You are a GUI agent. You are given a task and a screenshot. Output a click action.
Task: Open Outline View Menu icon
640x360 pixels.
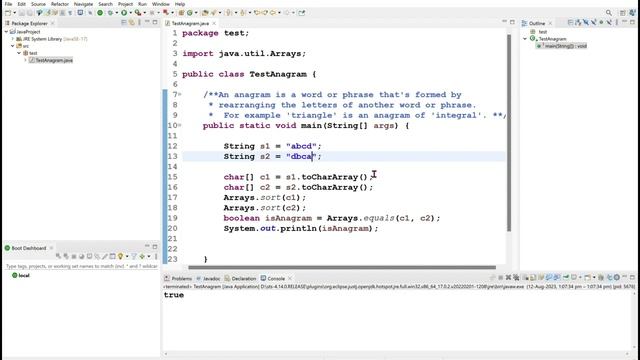617,22
